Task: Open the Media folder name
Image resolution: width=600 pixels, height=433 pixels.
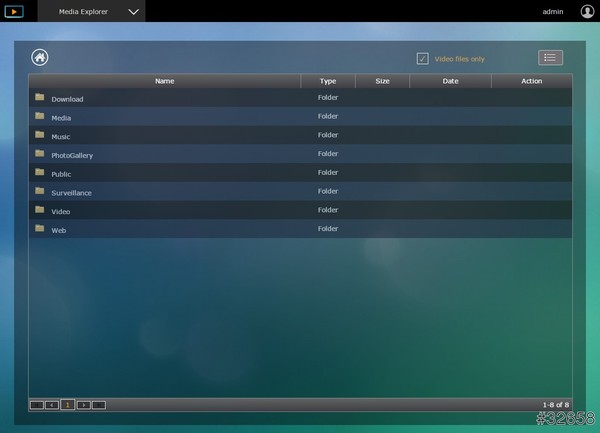Action: coord(61,118)
